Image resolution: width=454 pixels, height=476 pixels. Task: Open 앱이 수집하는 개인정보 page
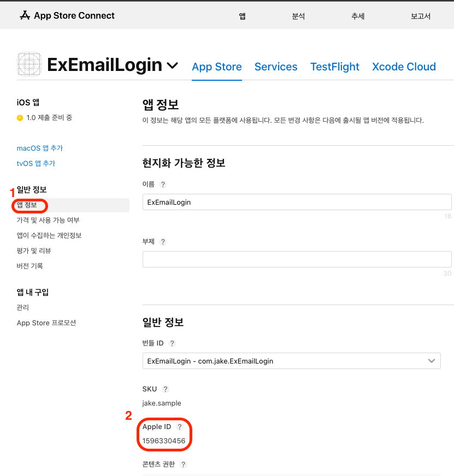pos(49,235)
